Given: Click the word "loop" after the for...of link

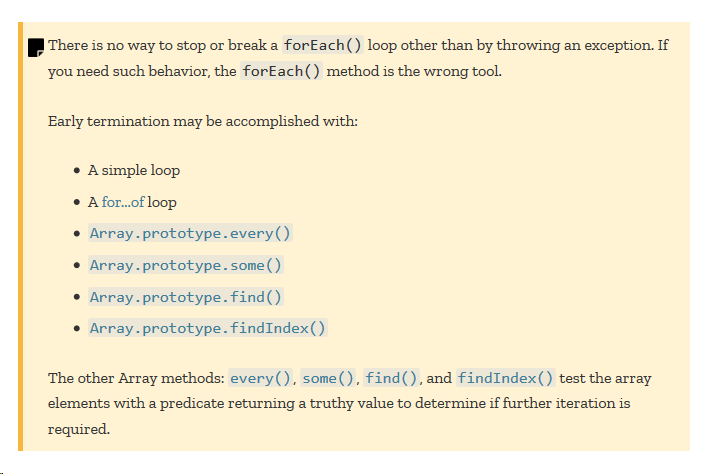Looking at the screenshot, I should tap(162, 202).
